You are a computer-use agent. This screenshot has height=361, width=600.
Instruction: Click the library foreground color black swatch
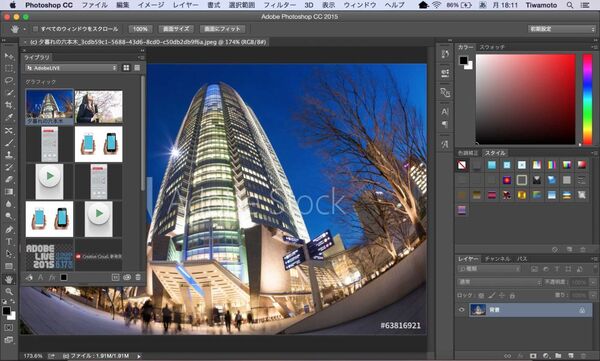click(64, 277)
